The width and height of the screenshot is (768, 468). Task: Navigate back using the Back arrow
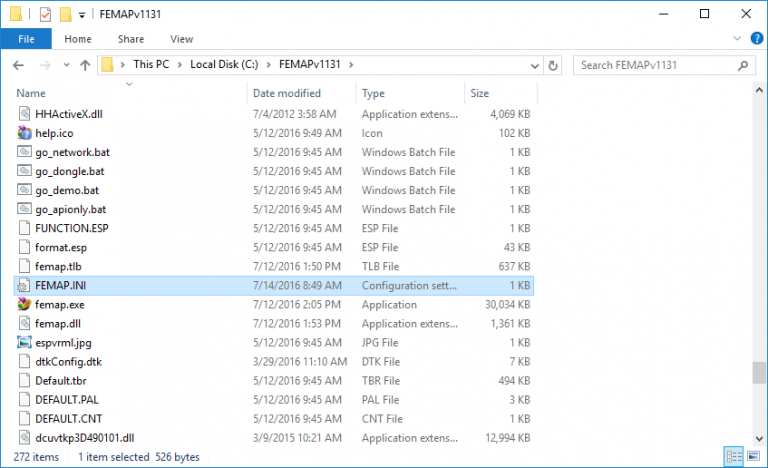pos(18,65)
